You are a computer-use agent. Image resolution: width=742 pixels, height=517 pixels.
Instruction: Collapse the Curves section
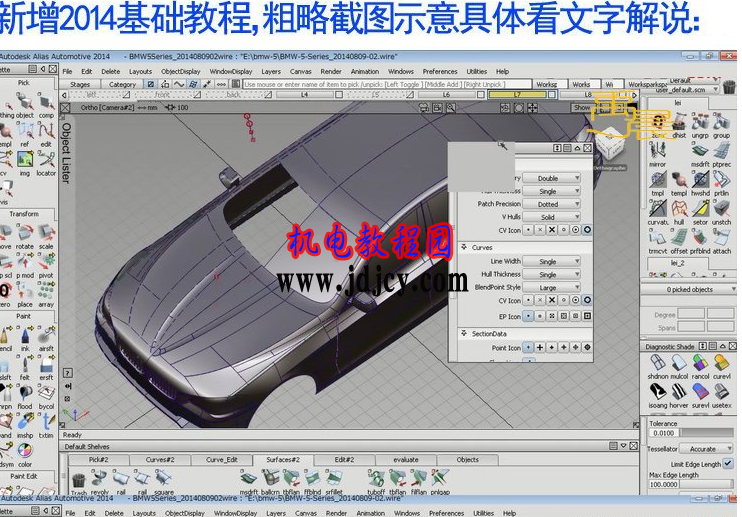(464, 247)
